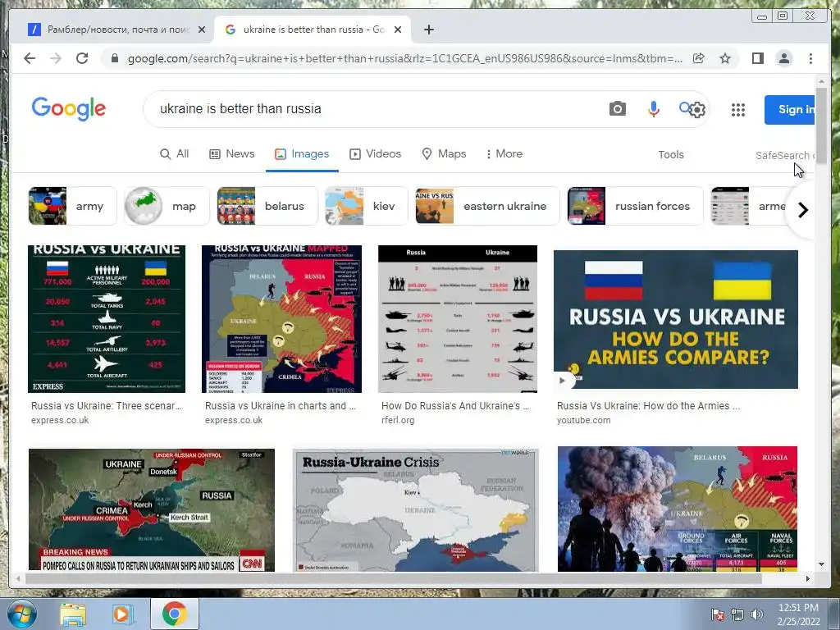Open the Action Center flag icon
840x630 pixels.
(718, 614)
